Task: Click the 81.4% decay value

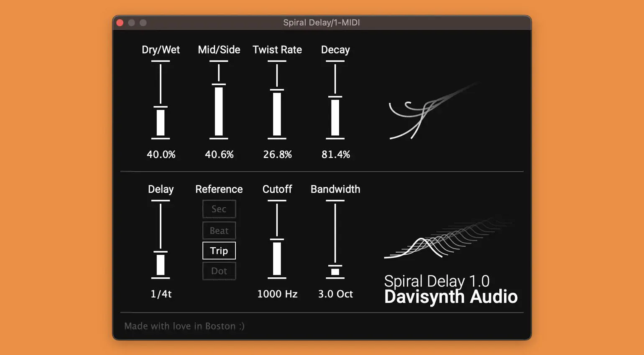Action: point(335,155)
